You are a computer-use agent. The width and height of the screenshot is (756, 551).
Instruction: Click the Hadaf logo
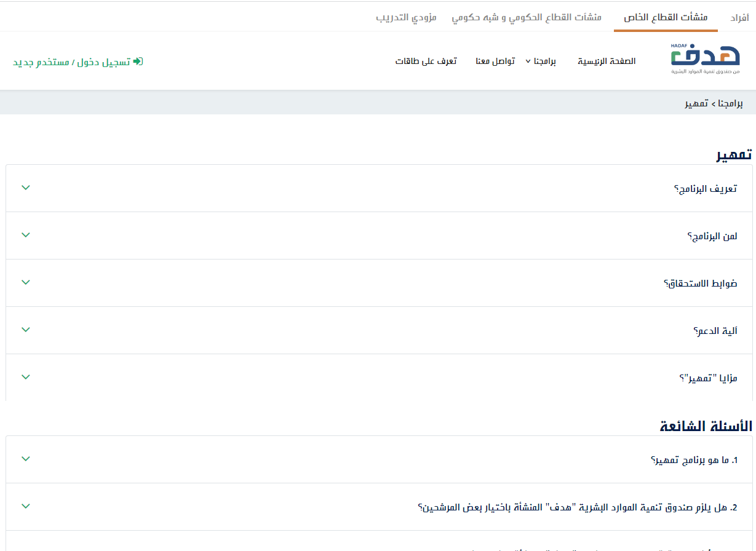[706, 60]
